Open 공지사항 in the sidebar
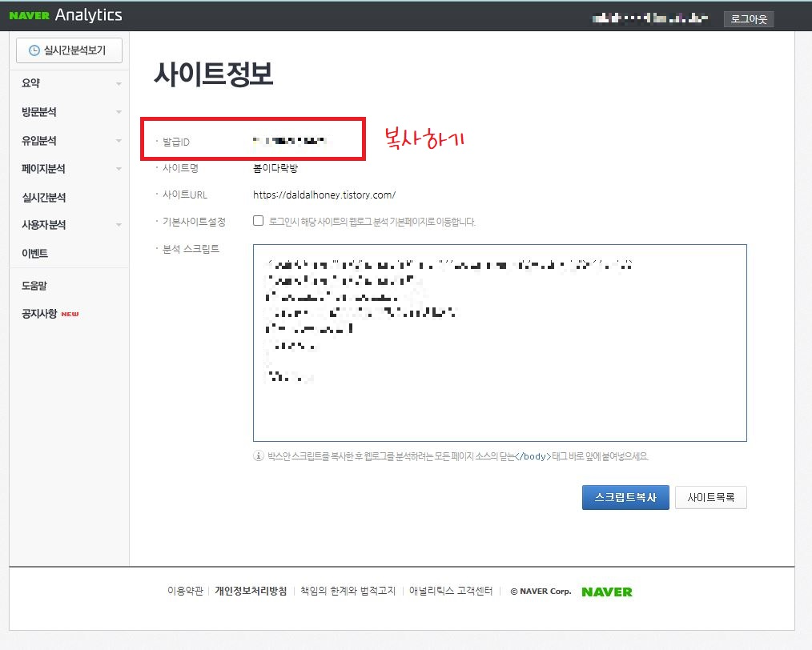 point(39,314)
